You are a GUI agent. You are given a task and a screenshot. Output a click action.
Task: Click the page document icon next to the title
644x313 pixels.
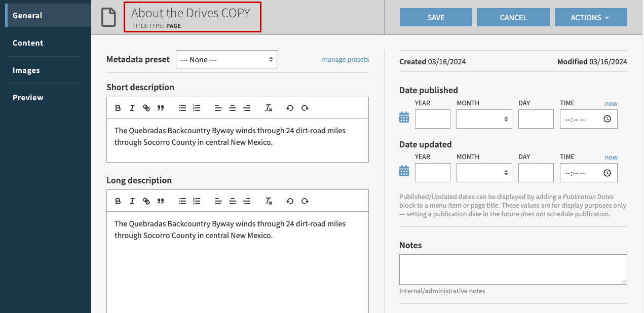tap(108, 16)
